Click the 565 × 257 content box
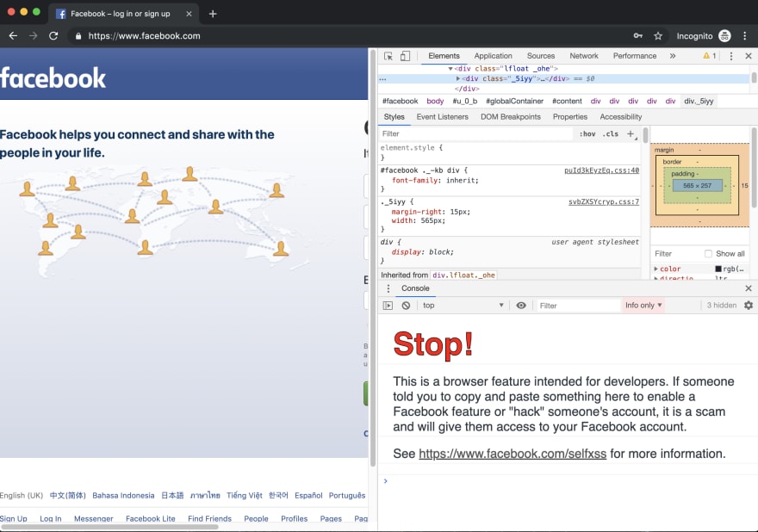 pyautogui.click(x=697, y=186)
